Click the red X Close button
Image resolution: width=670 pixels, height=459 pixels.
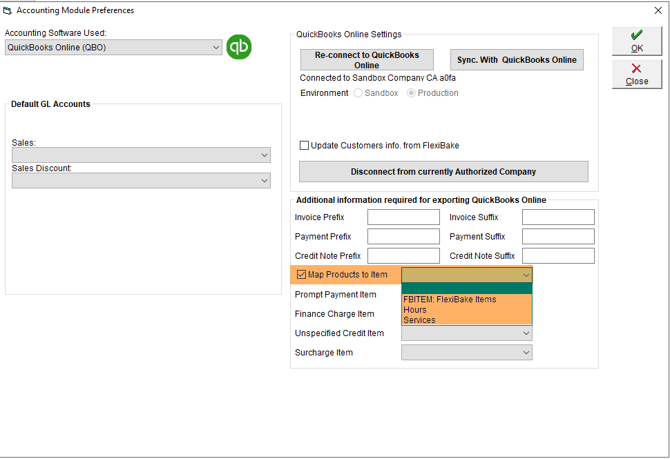[637, 74]
